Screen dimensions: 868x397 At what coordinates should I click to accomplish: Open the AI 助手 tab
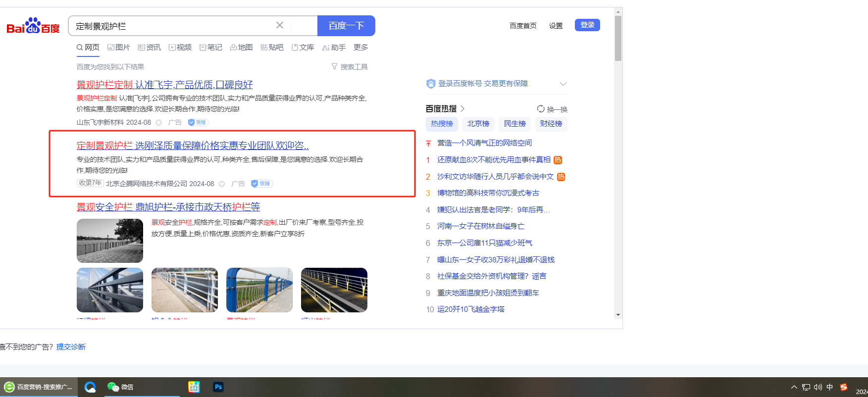334,47
